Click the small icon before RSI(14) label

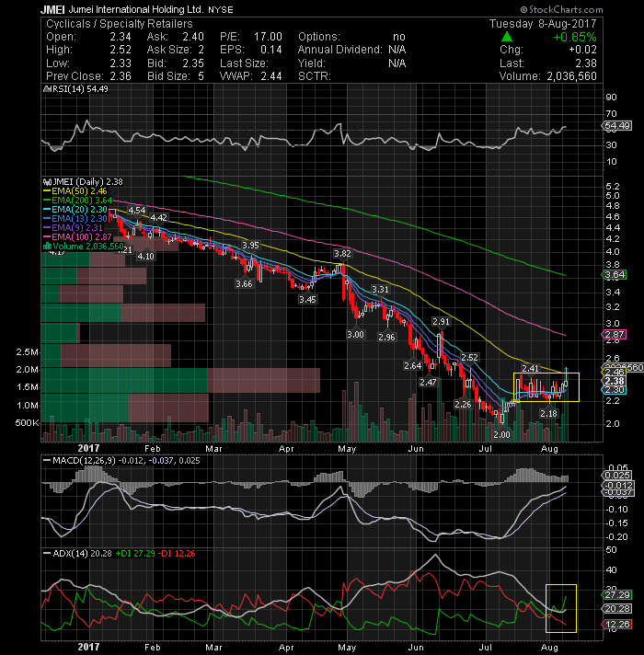[47, 89]
